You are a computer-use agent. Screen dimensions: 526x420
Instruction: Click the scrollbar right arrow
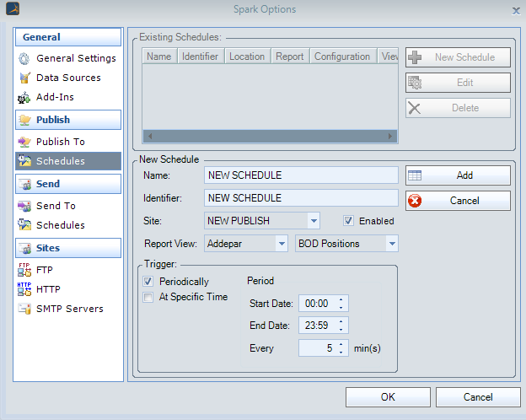point(390,136)
